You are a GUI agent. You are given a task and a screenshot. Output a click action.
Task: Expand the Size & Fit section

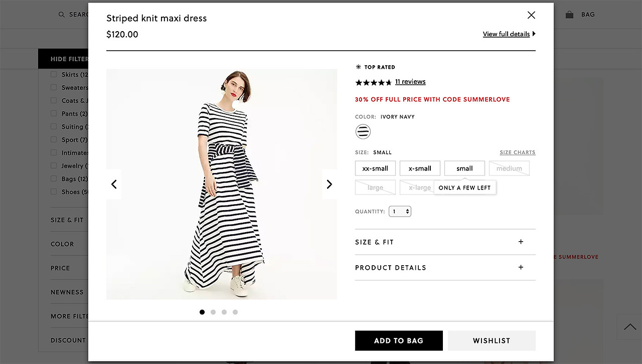pyautogui.click(x=445, y=242)
